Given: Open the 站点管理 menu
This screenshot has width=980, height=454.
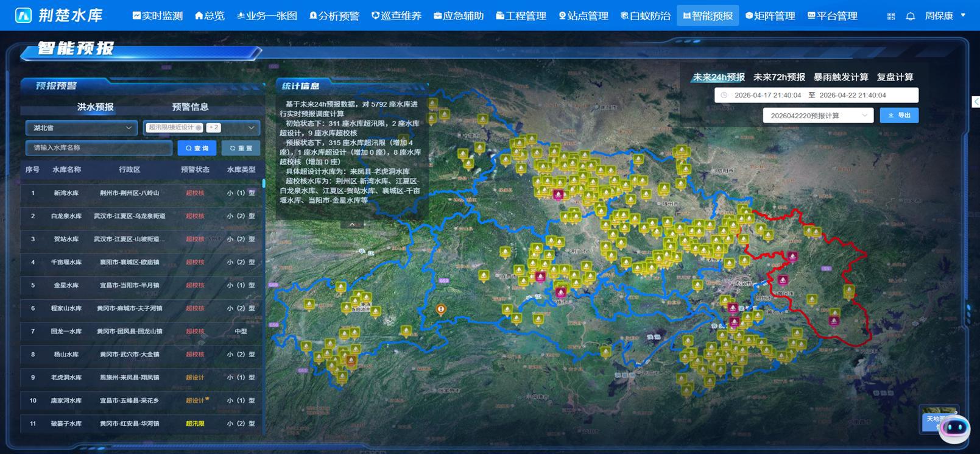Looking at the screenshot, I should (x=583, y=16).
